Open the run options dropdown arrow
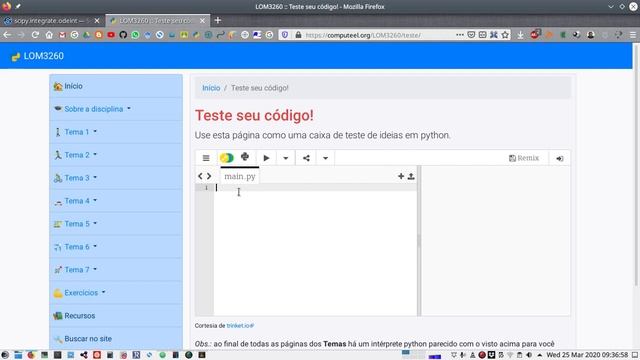The height and width of the screenshot is (360, 640). (x=285, y=158)
